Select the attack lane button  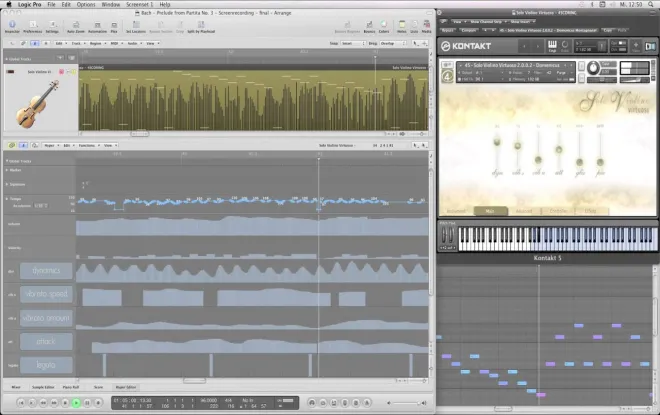(x=46, y=341)
